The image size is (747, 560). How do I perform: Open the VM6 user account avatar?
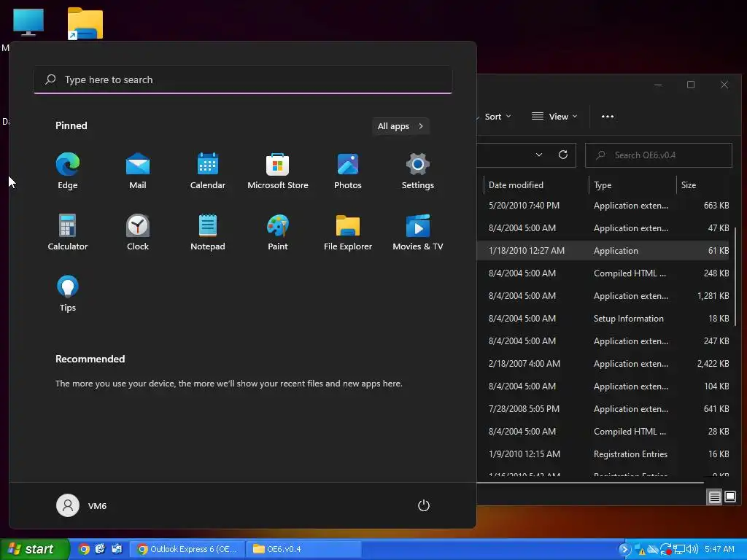pyautogui.click(x=68, y=505)
